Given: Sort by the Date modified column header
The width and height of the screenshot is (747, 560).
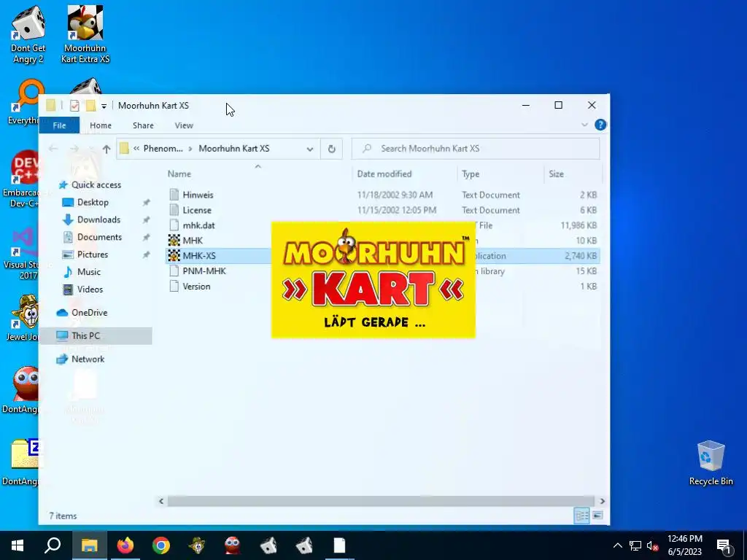Looking at the screenshot, I should (384, 174).
